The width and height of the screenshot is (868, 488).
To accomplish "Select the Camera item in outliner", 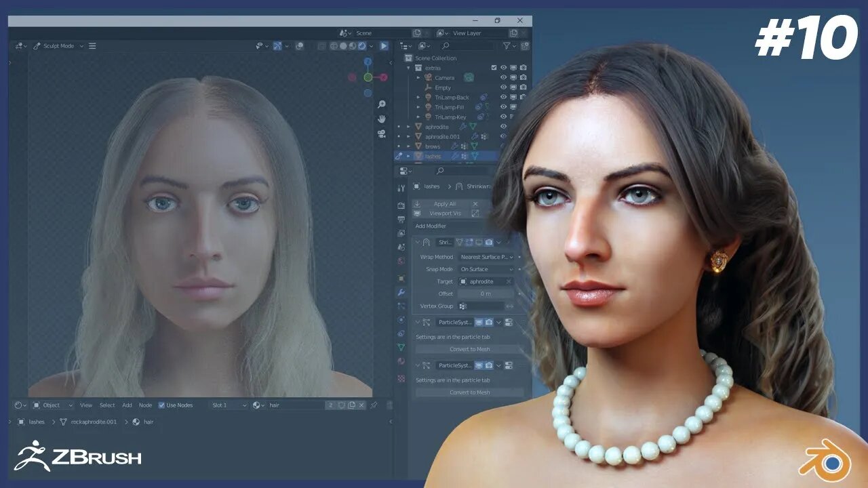I will point(444,78).
